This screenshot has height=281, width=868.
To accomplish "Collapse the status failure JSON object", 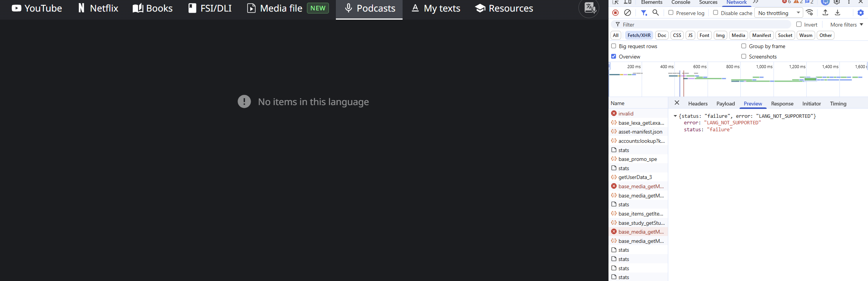I will tap(675, 116).
